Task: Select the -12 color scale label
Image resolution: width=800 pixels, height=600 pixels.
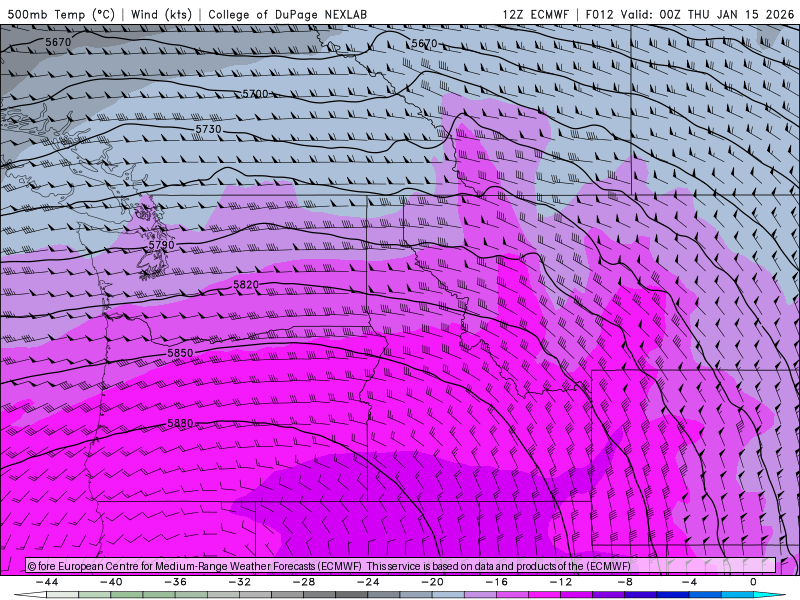Action: click(561, 582)
